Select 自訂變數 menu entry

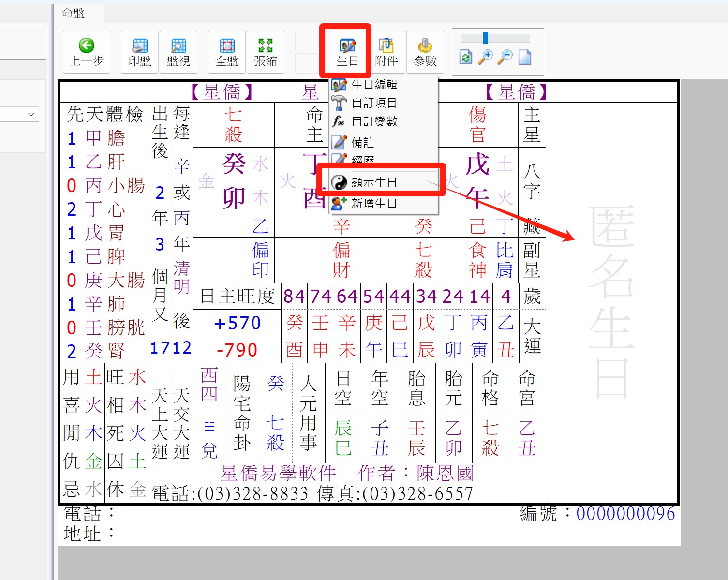point(374,121)
